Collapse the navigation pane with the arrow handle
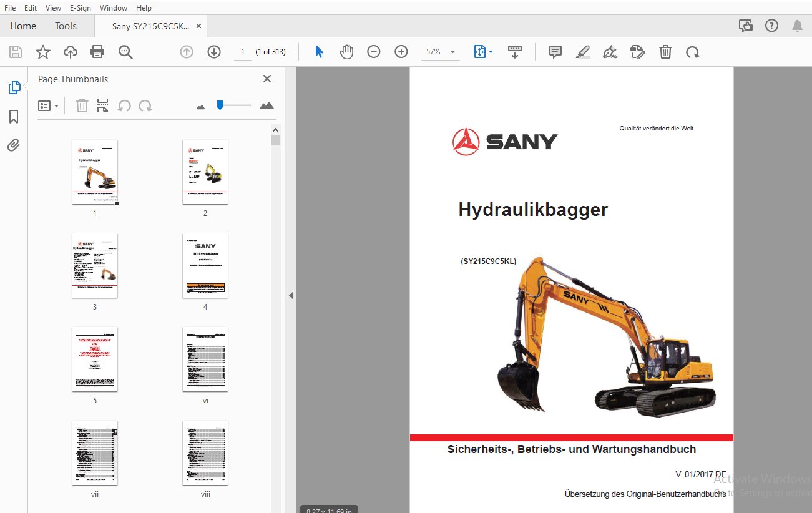 (290, 296)
